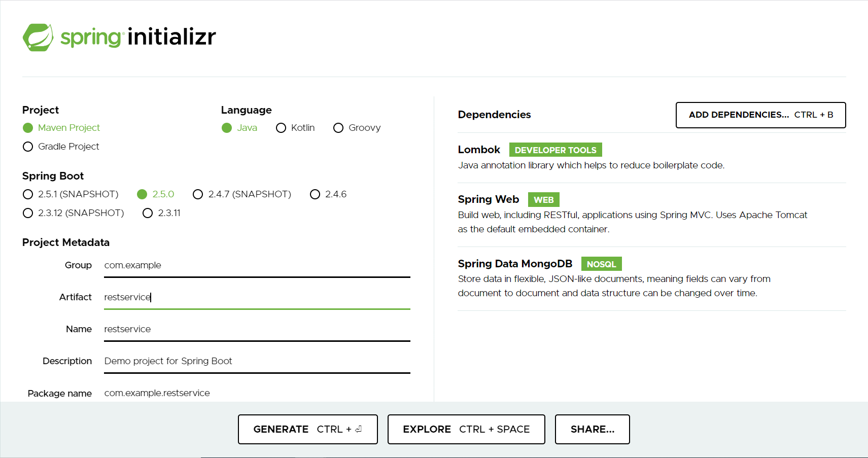This screenshot has width=868, height=458.
Task: Focus the Package name field
Action: tap(257, 393)
